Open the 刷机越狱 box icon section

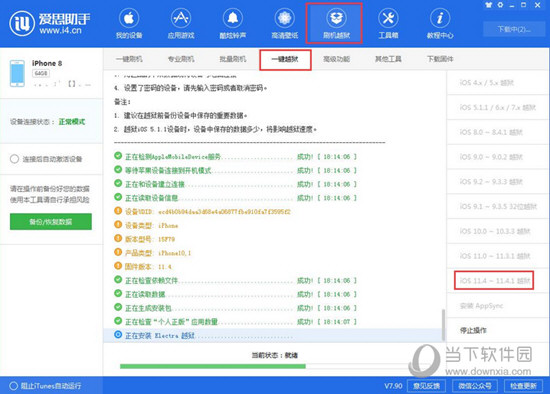tap(336, 23)
